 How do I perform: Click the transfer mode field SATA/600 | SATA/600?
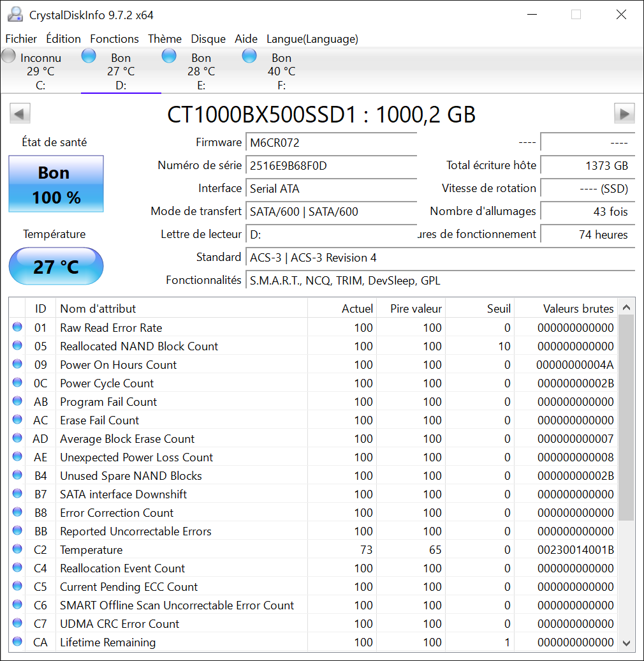pos(331,211)
